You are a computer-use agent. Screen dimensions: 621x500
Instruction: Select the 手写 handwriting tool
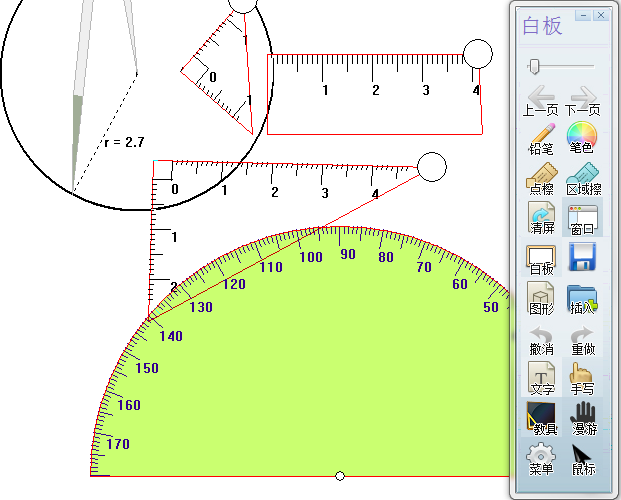582,379
